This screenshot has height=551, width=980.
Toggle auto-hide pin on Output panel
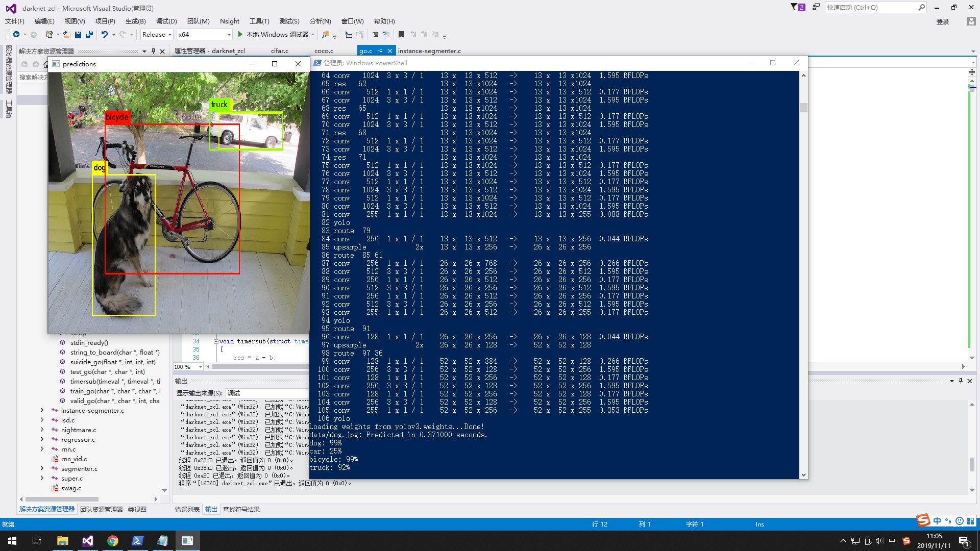(961, 381)
